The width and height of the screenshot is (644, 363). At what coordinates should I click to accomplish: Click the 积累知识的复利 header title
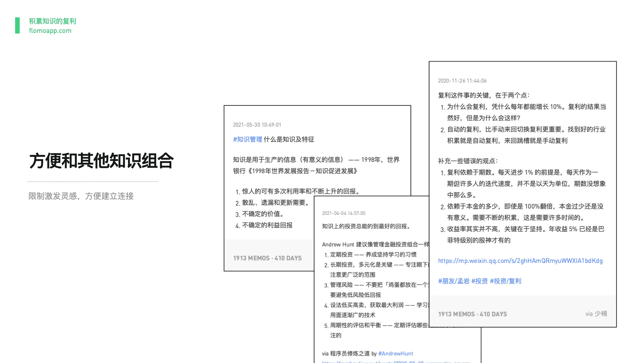point(53,21)
